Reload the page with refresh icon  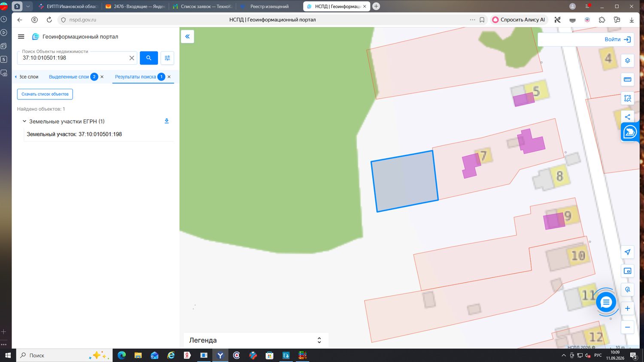(49, 20)
